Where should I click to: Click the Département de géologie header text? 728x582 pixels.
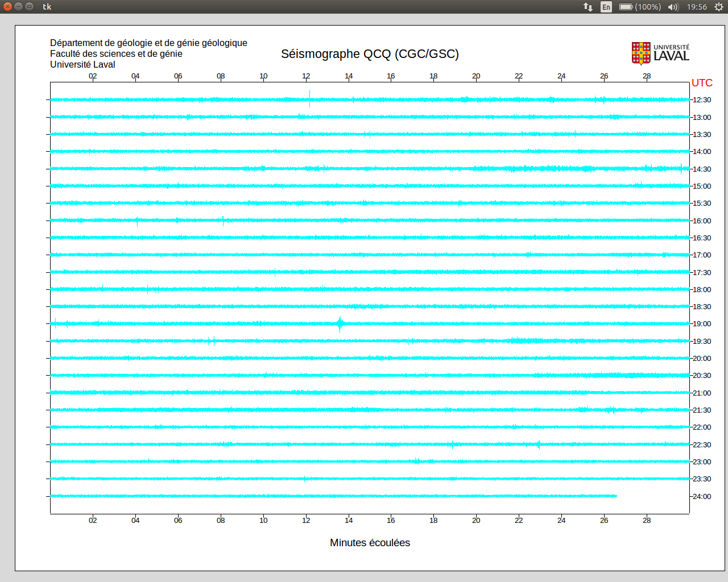pyautogui.click(x=148, y=43)
